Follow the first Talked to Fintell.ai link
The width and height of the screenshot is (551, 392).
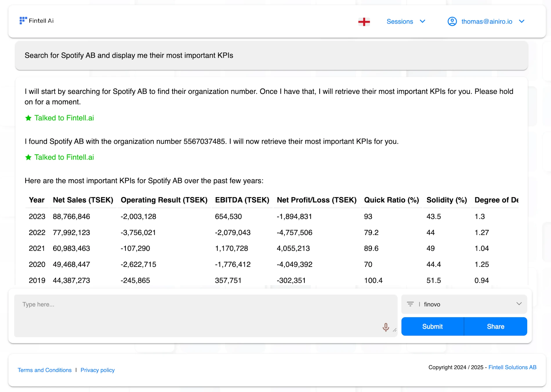(x=64, y=118)
